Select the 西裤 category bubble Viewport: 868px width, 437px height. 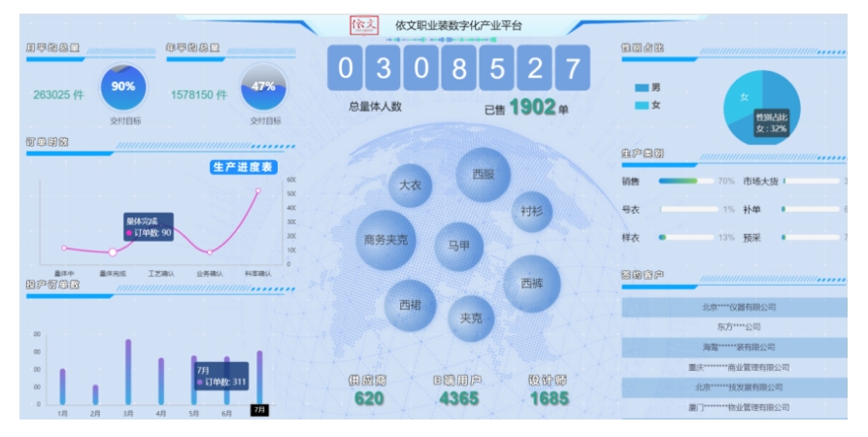click(x=532, y=283)
